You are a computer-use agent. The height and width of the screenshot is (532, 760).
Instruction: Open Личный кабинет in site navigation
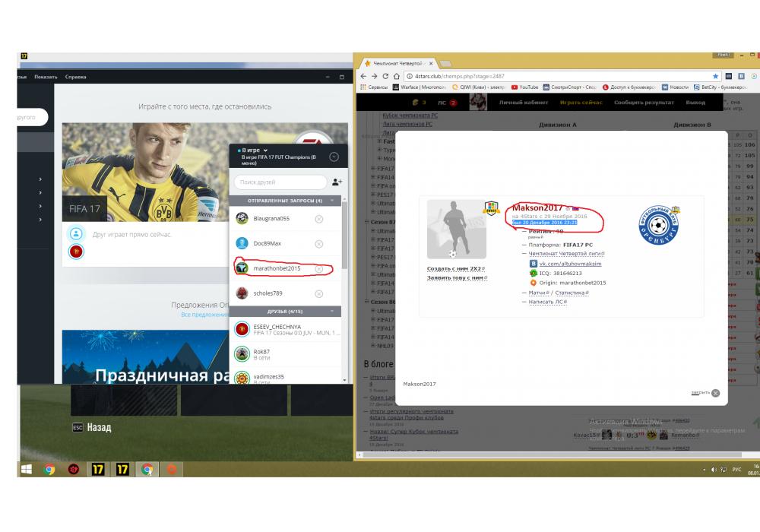click(524, 103)
